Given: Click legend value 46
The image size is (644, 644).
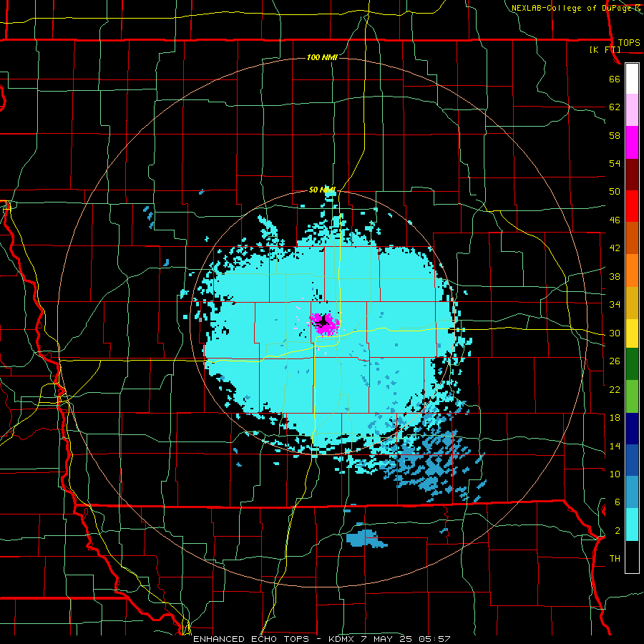Looking at the screenshot, I should (615, 220).
